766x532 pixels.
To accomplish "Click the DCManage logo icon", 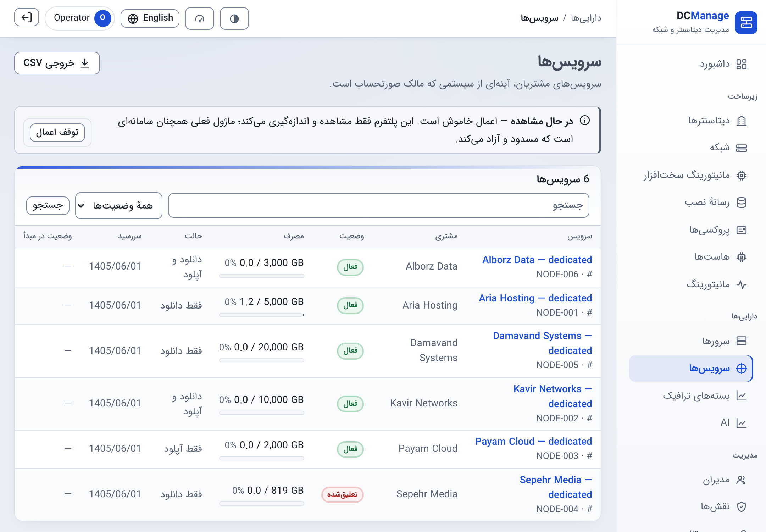I will point(746,23).
